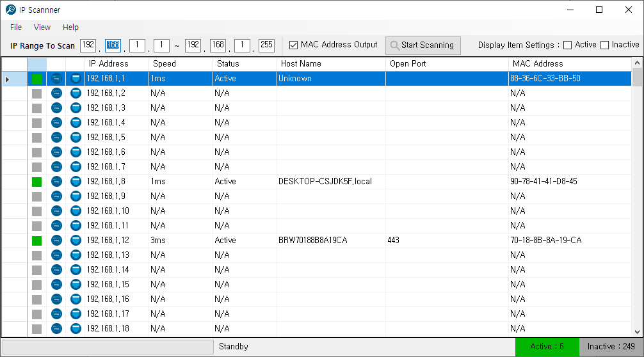Click the IP Scanner app icon in title bar

coord(11,10)
